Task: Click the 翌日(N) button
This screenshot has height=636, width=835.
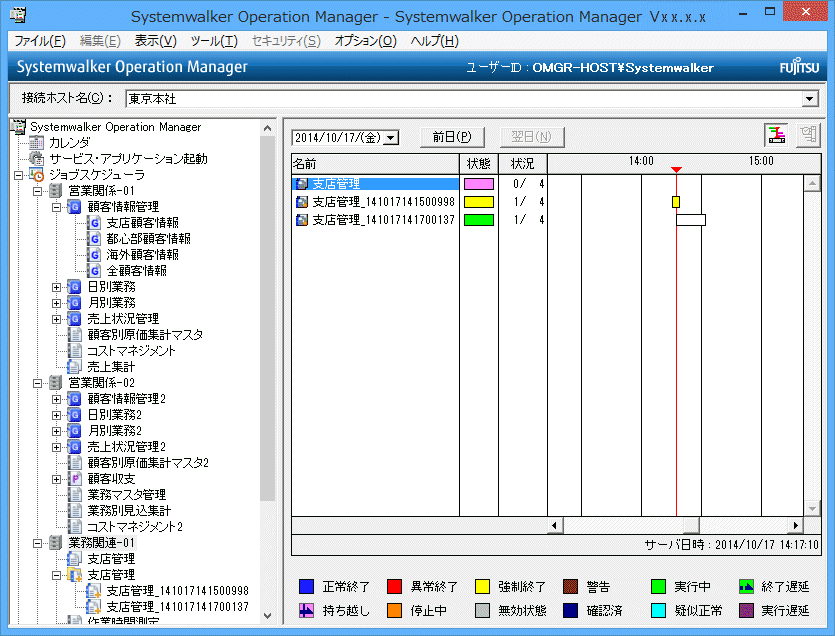Action: (x=531, y=137)
